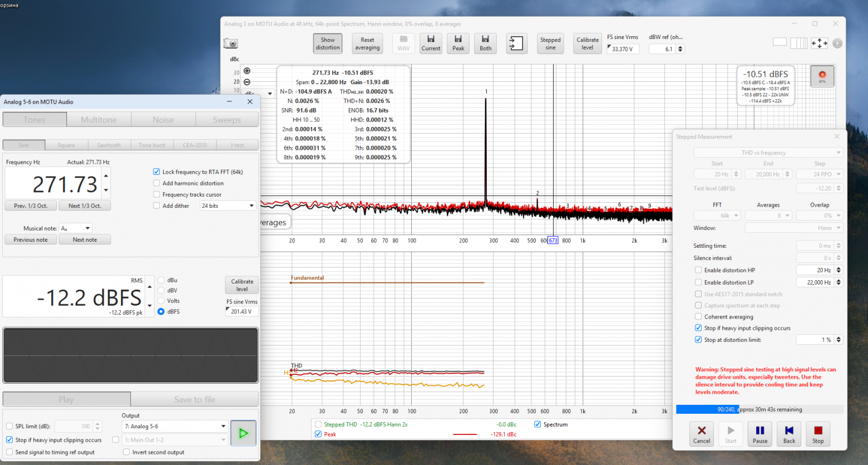Viewport: 868px width, 465px height.
Task: Select the Square waveform tab
Action: coord(66,145)
